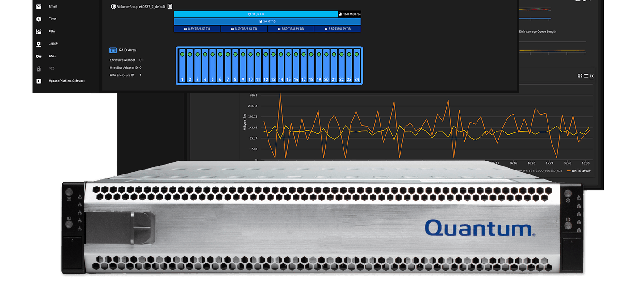Click the light-blue 34.37 TiB usage bar
The width and height of the screenshot is (644, 289).
256,14
